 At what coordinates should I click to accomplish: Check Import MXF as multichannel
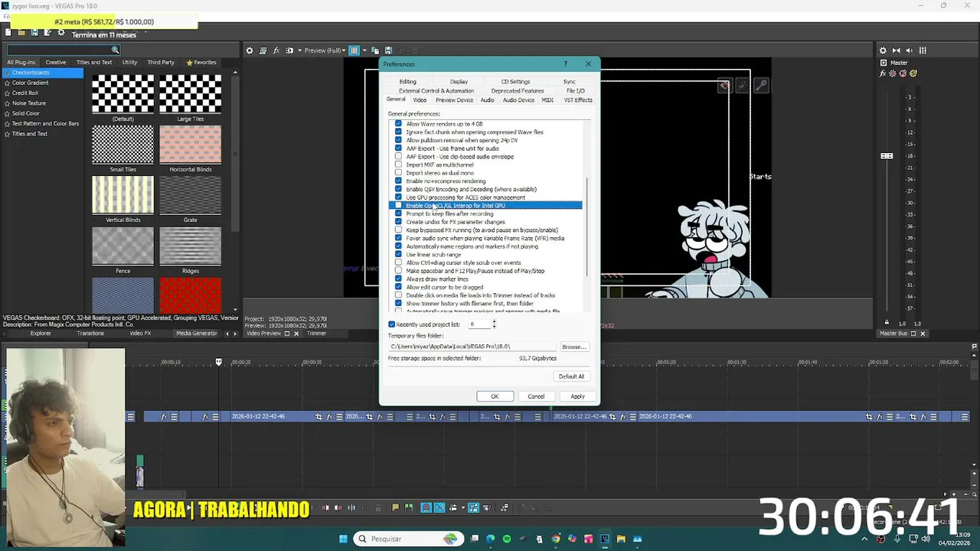(398, 165)
